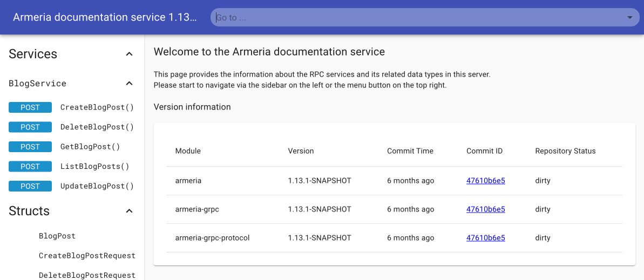Viewport: 644px width, 280px height.
Task: Click the POST badge beside GetBlogPost()
Action: [x=30, y=147]
